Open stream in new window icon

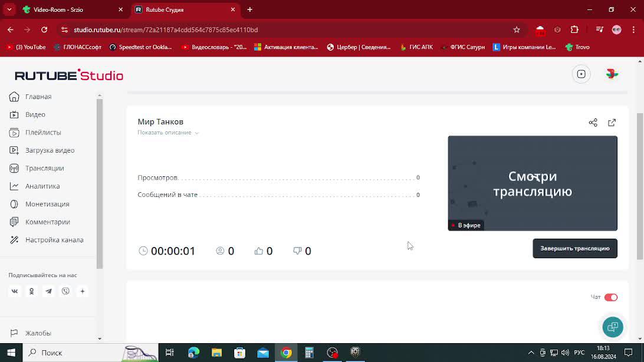612,123
